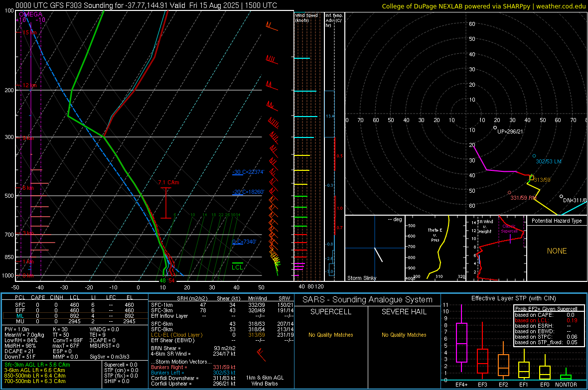Click the Bunkers right-mover circle marker on hodograph
The image size is (588, 390).
tap(509, 193)
